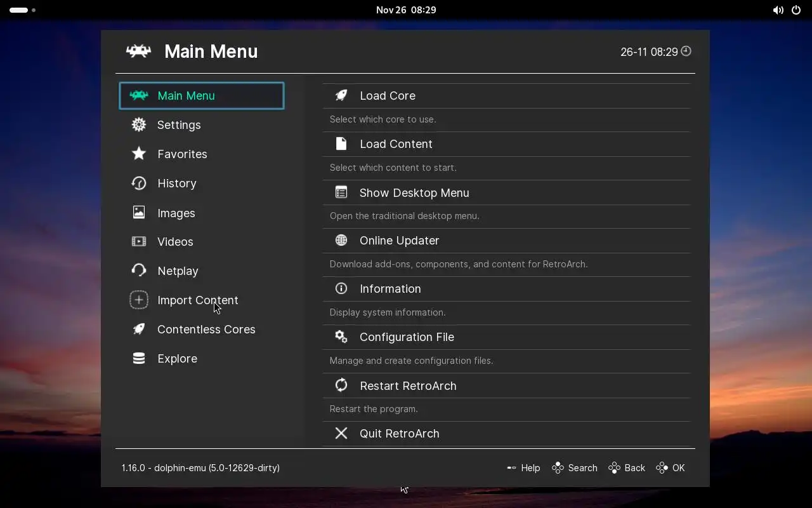Click the Load Core rocket icon
This screenshot has width=812, height=508.
[341, 95]
